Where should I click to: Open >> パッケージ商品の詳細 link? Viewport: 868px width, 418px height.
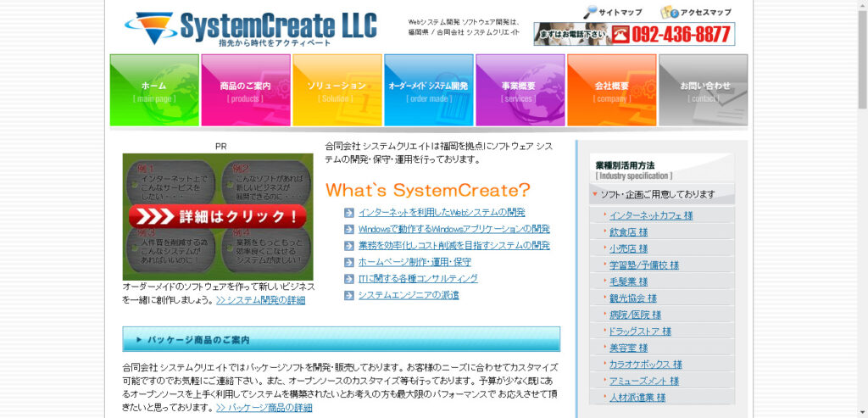click(x=264, y=408)
